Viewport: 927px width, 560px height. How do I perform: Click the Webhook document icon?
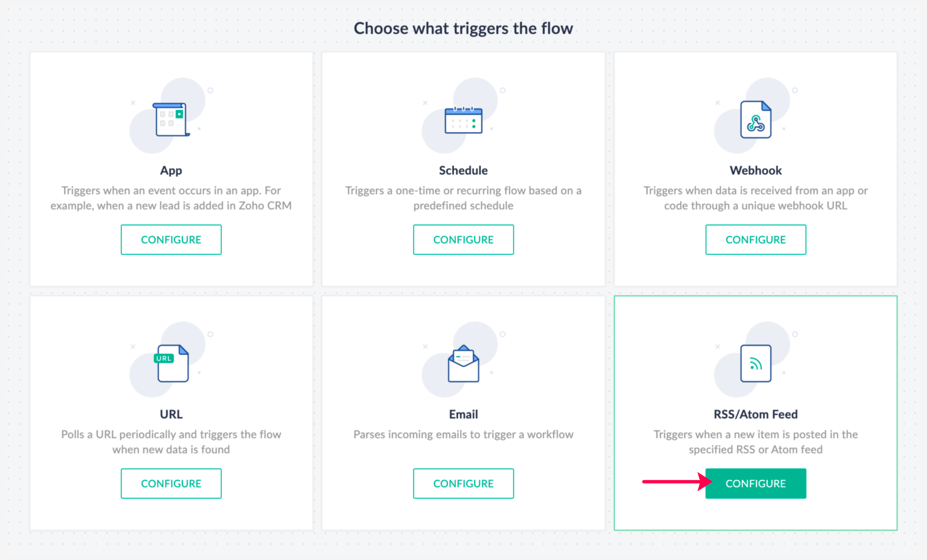(x=755, y=120)
